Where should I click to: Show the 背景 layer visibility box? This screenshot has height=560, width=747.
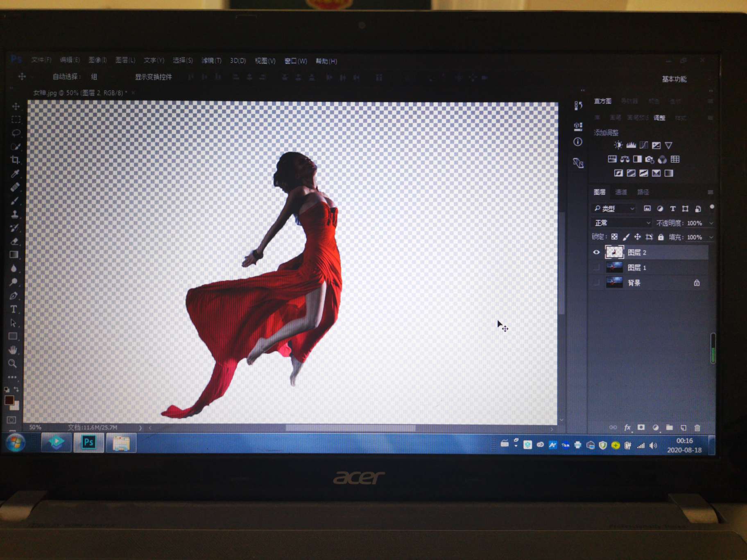[x=596, y=282]
